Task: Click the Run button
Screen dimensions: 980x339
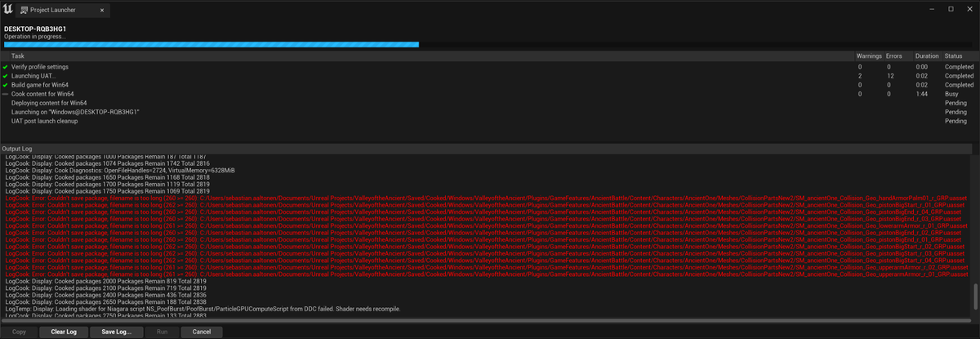Action: 162,332
